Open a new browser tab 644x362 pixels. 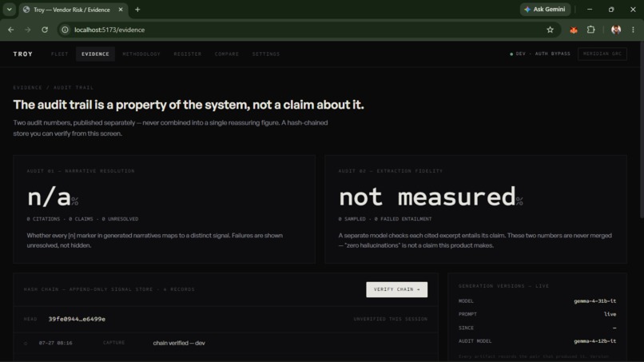coord(137,10)
